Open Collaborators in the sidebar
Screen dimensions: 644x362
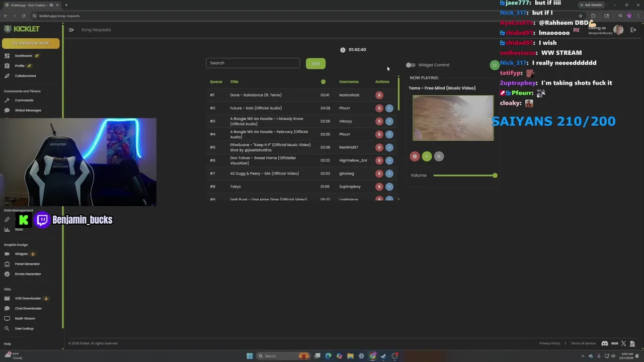pos(25,76)
